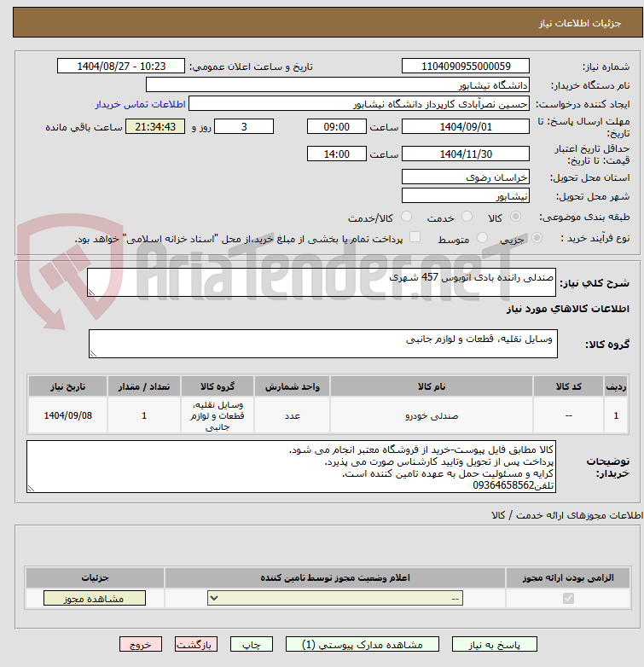Open the اعلام وضعیت مجوز dropdown

coord(335,598)
